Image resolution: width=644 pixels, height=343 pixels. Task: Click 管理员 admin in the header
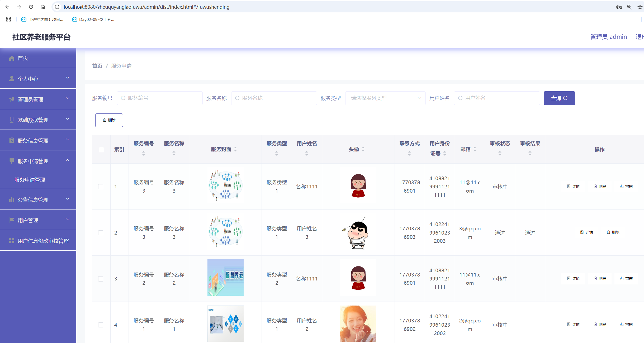608,37
